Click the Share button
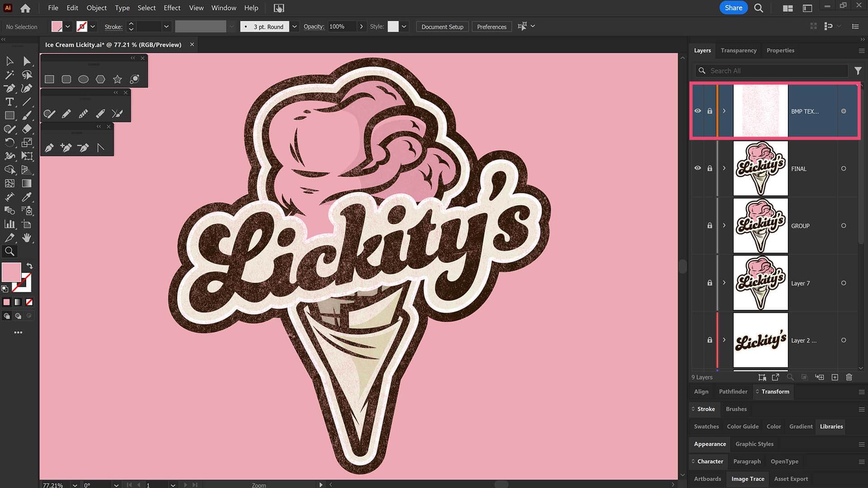This screenshot has width=868, height=488. coord(733,8)
